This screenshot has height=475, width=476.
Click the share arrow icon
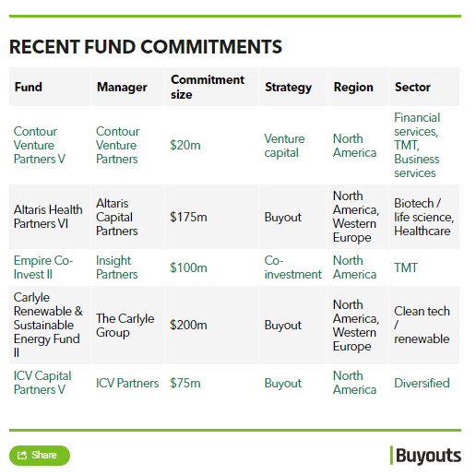click(22, 455)
